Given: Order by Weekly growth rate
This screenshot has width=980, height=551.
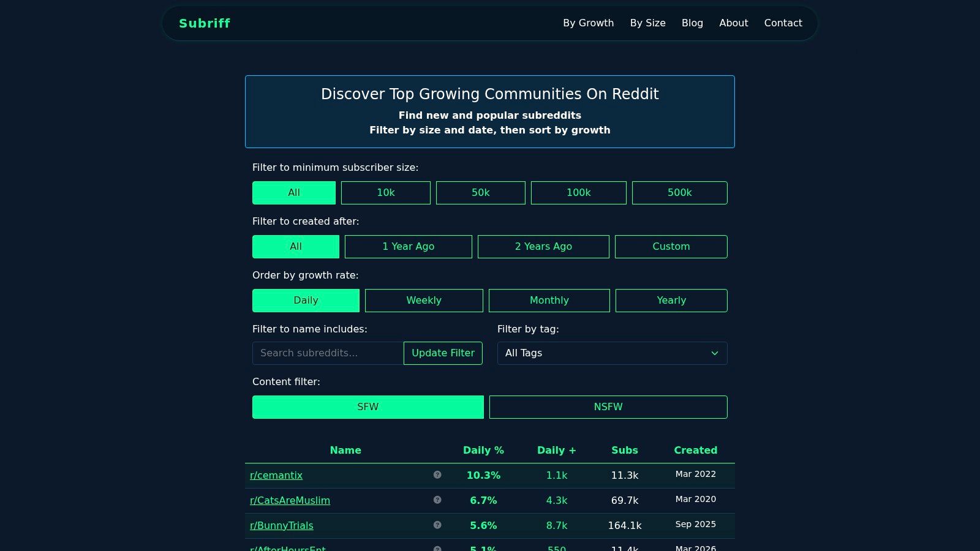Looking at the screenshot, I should (x=424, y=301).
